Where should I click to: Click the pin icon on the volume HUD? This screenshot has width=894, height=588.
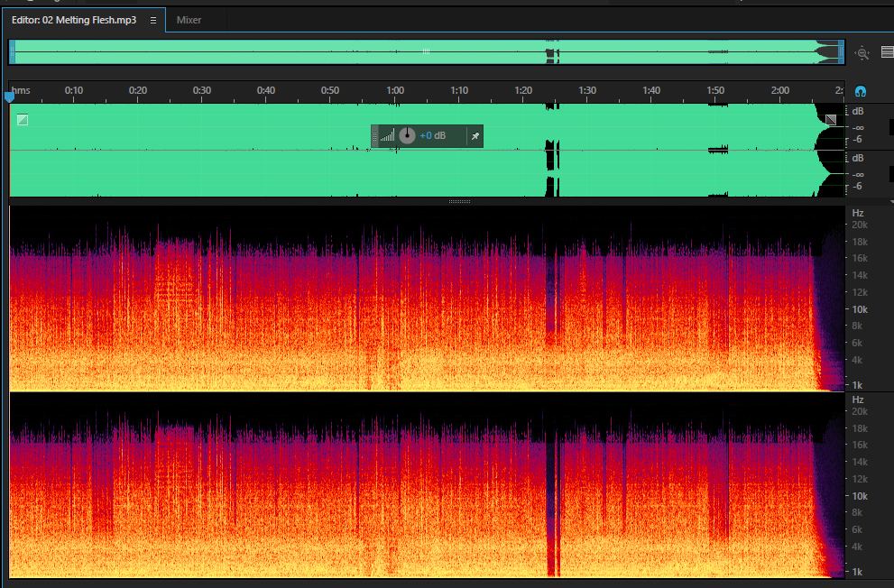coord(475,136)
